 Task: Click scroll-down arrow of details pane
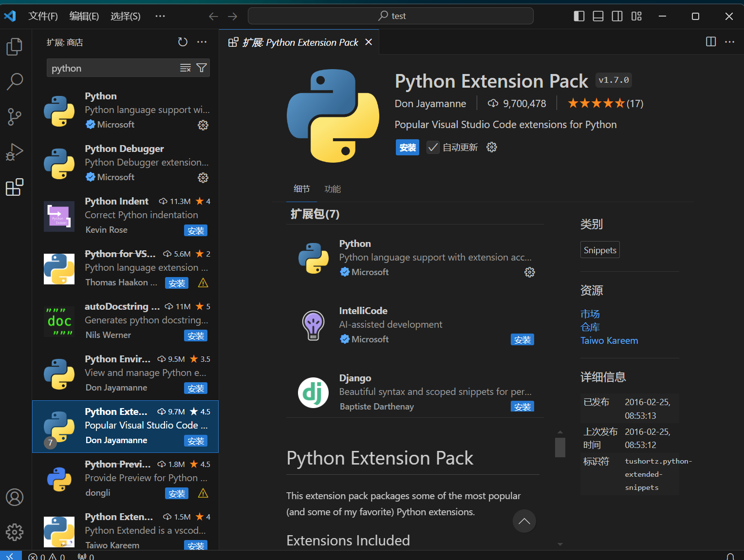coord(560,544)
